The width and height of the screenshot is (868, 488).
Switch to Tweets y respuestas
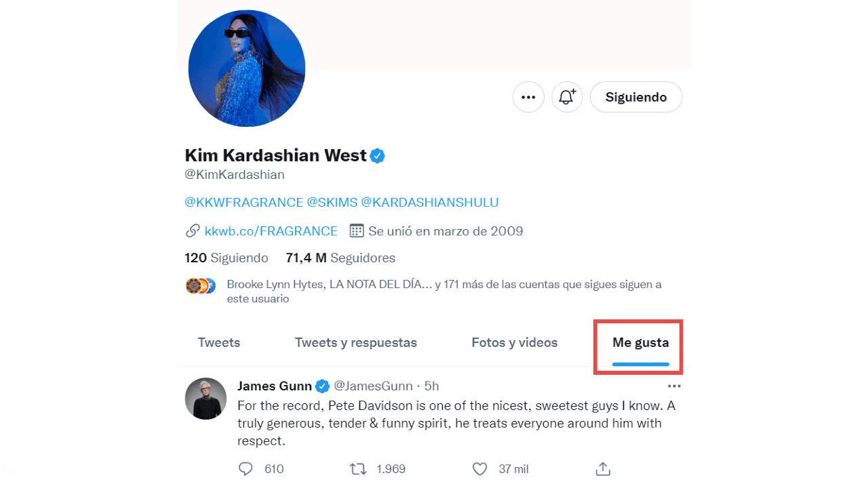(355, 342)
